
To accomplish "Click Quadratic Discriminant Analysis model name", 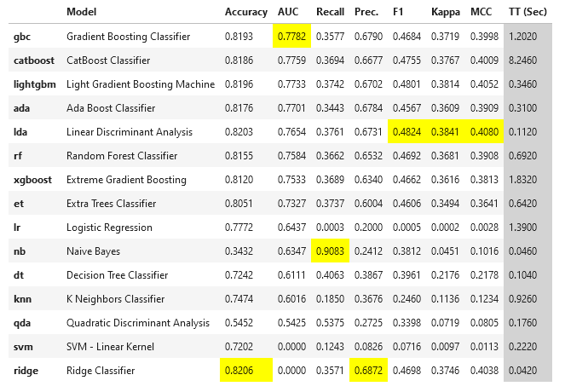I will pos(138,323).
